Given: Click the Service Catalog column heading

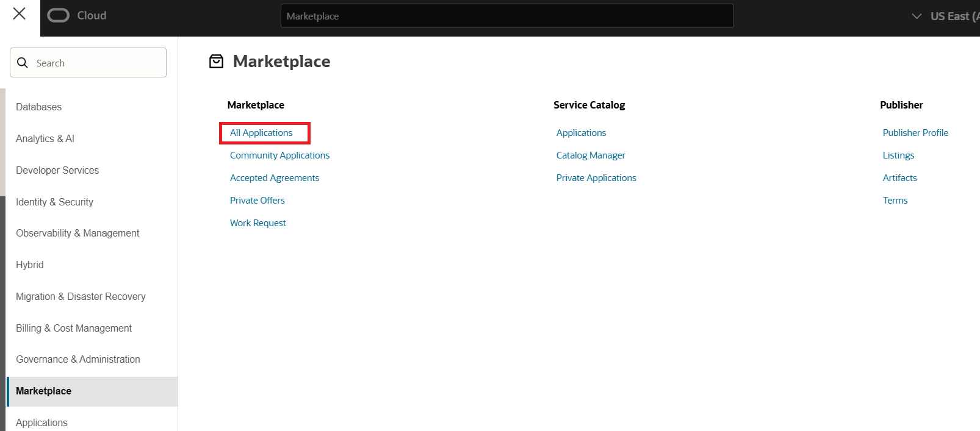Looking at the screenshot, I should (x=589, y=105).
